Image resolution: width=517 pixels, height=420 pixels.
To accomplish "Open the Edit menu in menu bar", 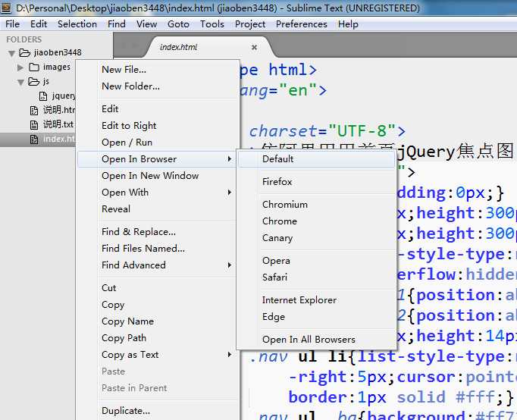I will click(x=39, y=24).
